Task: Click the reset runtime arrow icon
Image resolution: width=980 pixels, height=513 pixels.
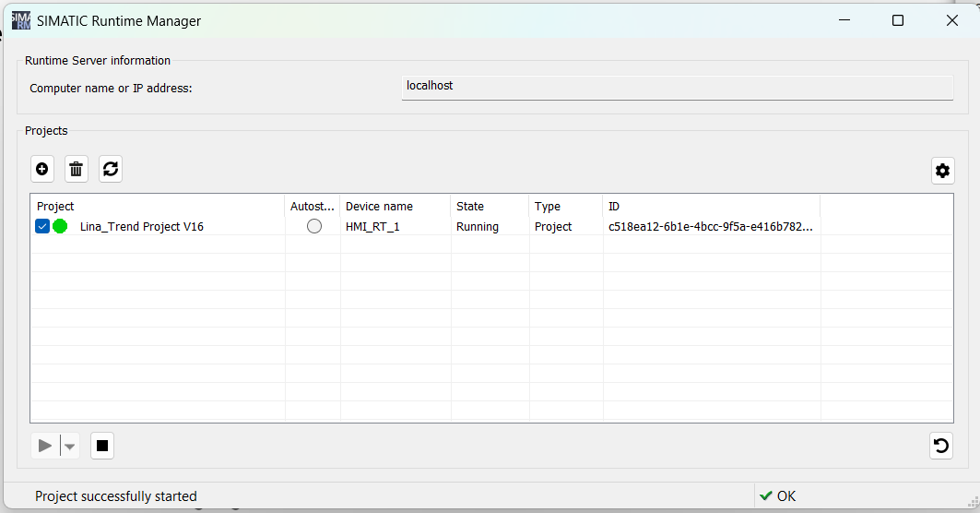Action: (x=940, y=447)
